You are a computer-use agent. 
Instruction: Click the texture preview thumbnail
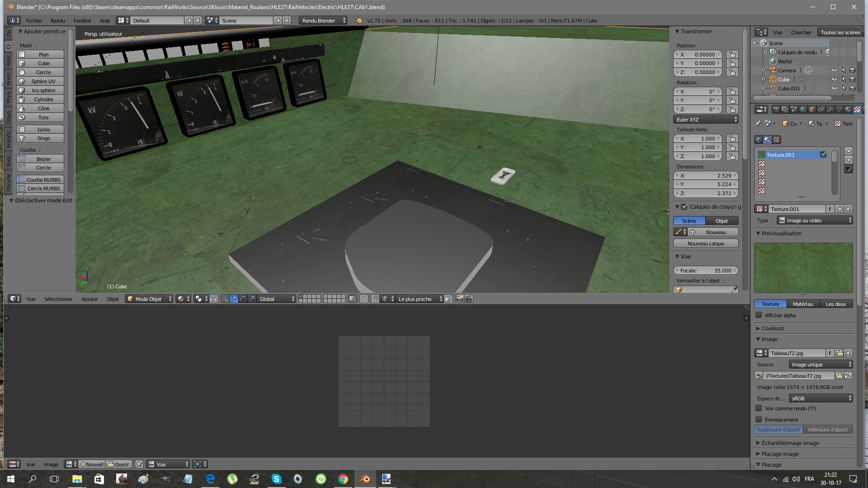coord(803,267)
